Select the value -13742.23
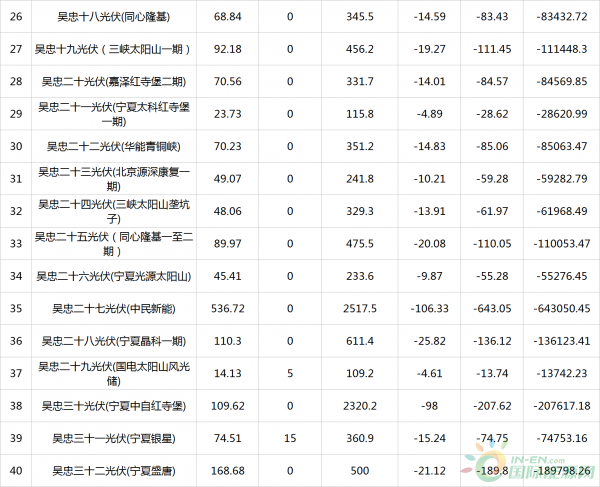600x487 pixels. point(562,373)
